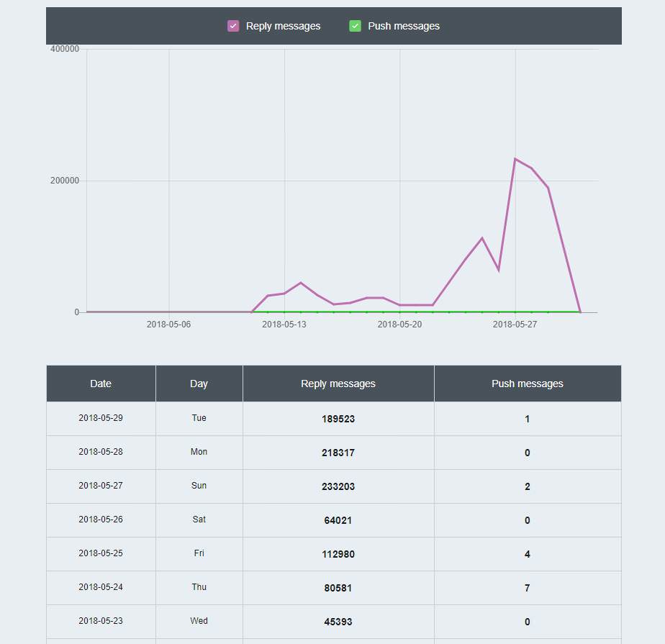Select the Wed day cell

click(199, 621)
